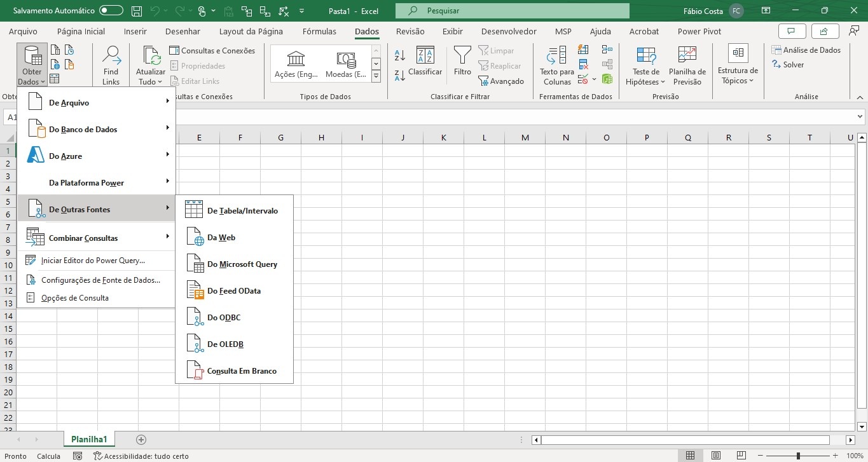This screenshot has height=462, width=868.
Task: Open Planilha de Previsão tool
Action: point(687,65)
